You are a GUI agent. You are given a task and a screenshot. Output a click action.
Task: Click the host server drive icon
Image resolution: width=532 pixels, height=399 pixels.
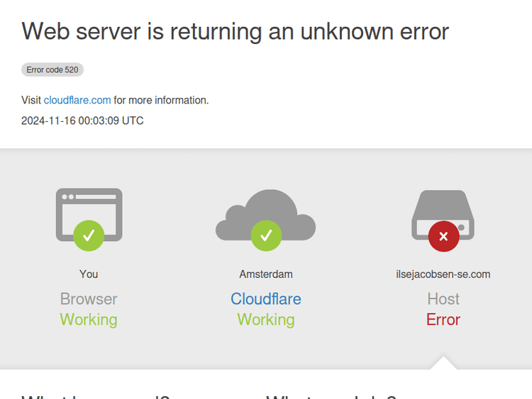pyautogui.click(x=443, y=209)
